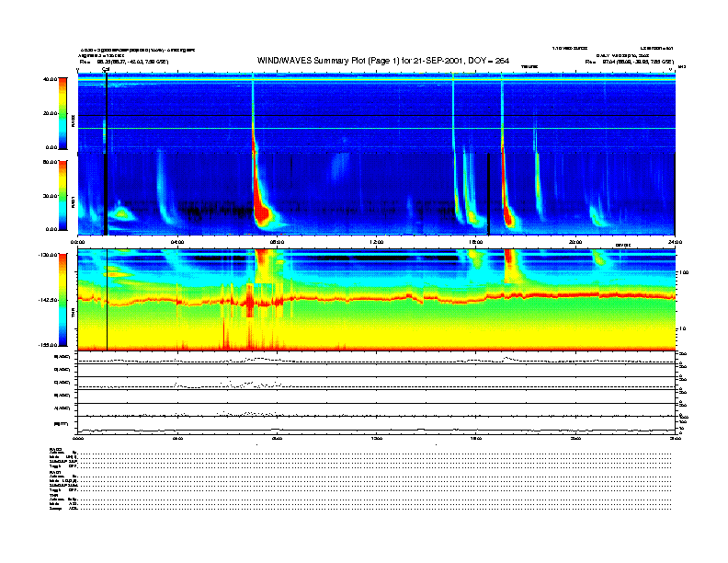The width and height of the screenshot is (728, 563).
Task: Click the RAD1 color scale bar
Action: click(x=63, y=195)
